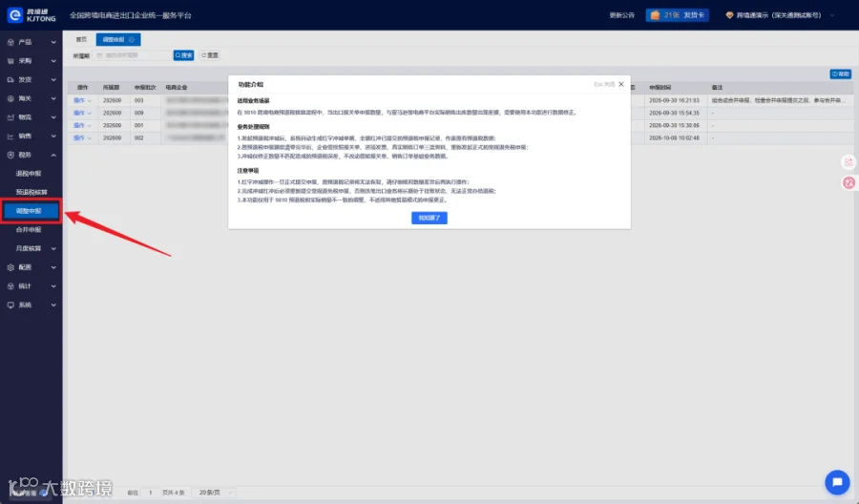Expand the 月度核算 submenu chevron
Image resolution: width=859 pixels, height=504 pixels.
(x=53, y=249)
